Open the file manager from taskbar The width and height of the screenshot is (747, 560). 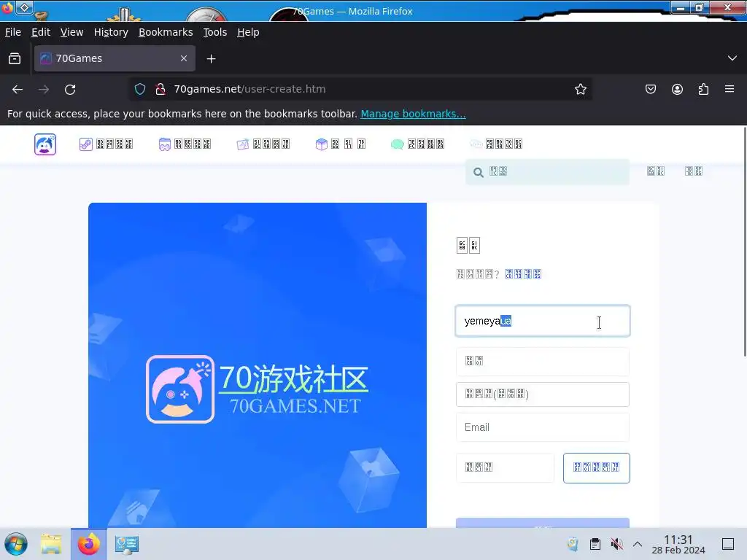(51, 544)
